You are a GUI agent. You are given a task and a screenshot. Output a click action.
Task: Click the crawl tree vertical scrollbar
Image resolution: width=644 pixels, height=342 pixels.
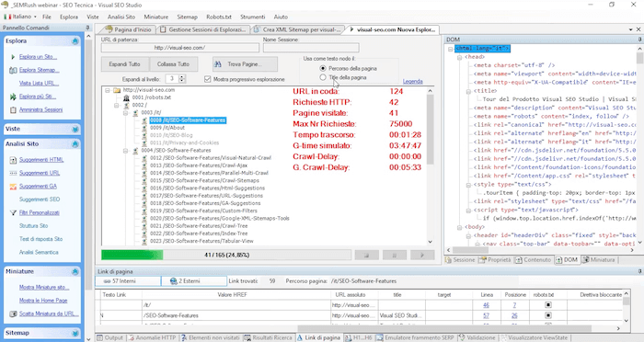pos(430,166)
